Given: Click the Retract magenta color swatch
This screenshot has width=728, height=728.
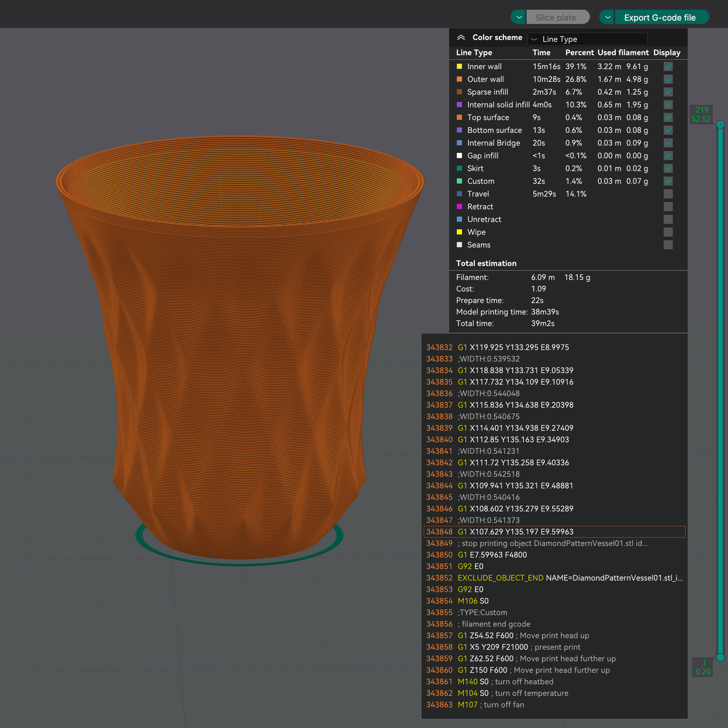Looking at the screenshot, I should 459,207.
